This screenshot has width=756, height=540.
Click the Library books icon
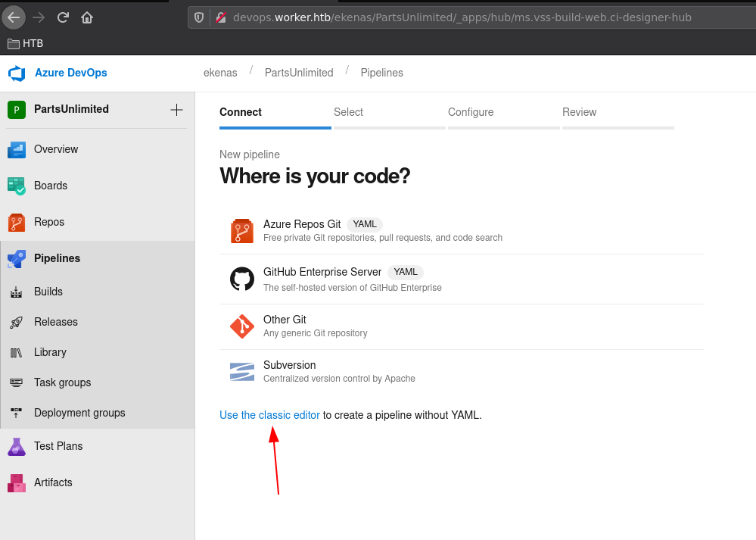click(x=17, y=353)
